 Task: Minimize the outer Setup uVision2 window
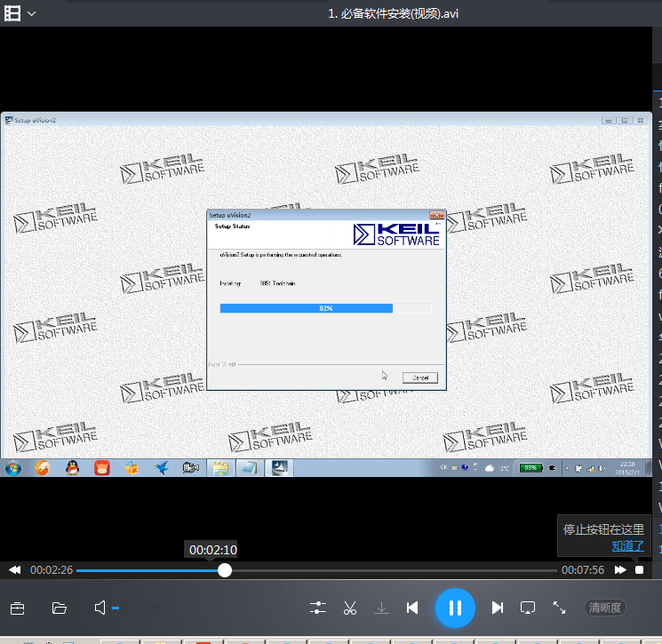pyautogui.click(x=609, y=120)
